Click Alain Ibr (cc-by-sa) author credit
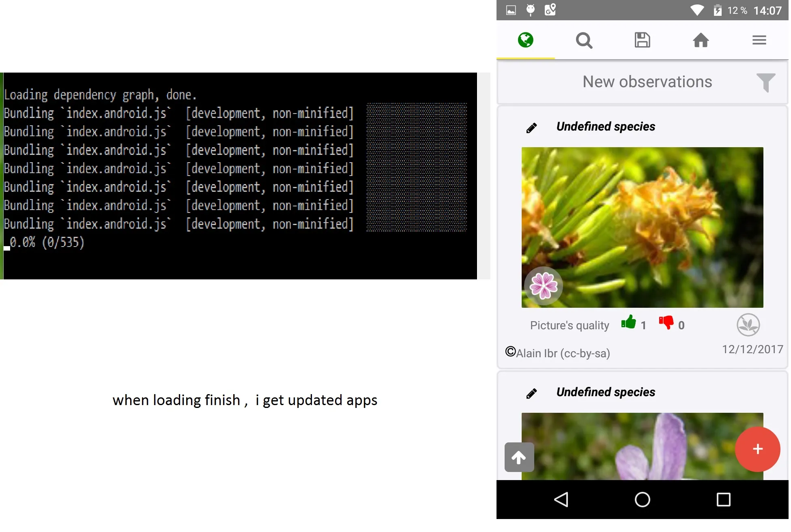The image size is (791, 532). tap(562, 353)
